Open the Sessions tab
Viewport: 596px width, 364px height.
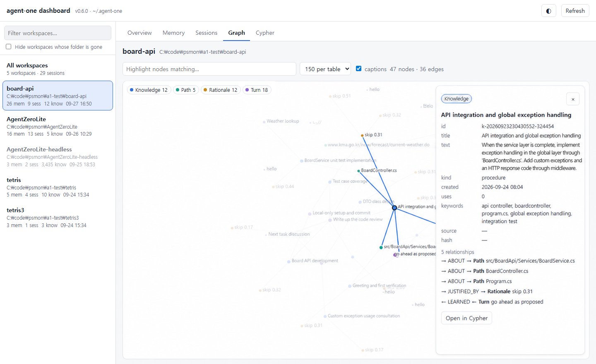[206, 33]
